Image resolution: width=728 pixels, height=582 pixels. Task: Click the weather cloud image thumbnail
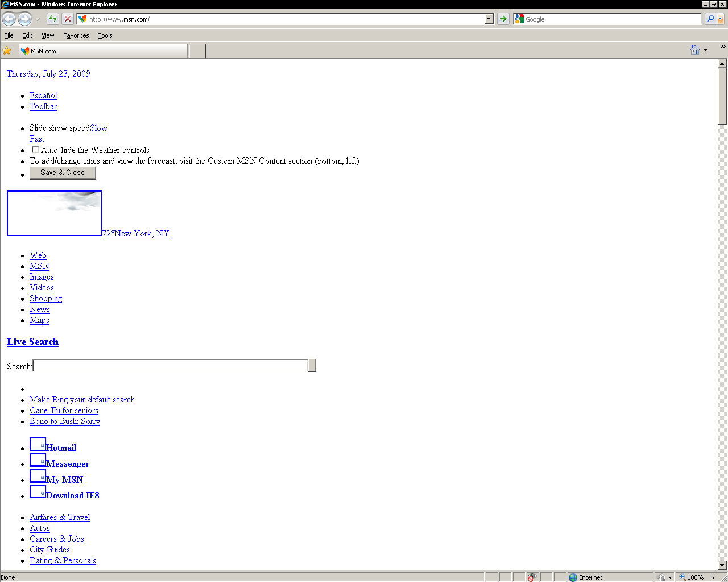pyautogui.click(x=54, y=213)
